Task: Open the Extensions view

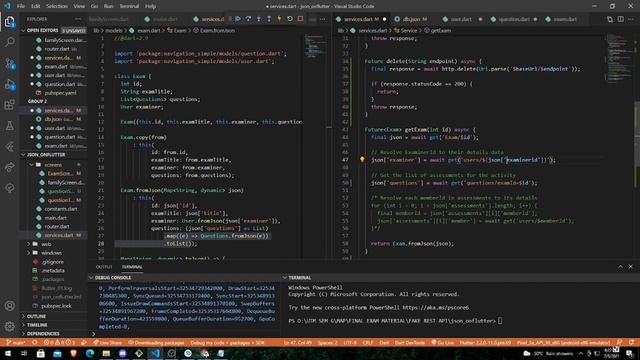Action: click(x=9, y=105)
